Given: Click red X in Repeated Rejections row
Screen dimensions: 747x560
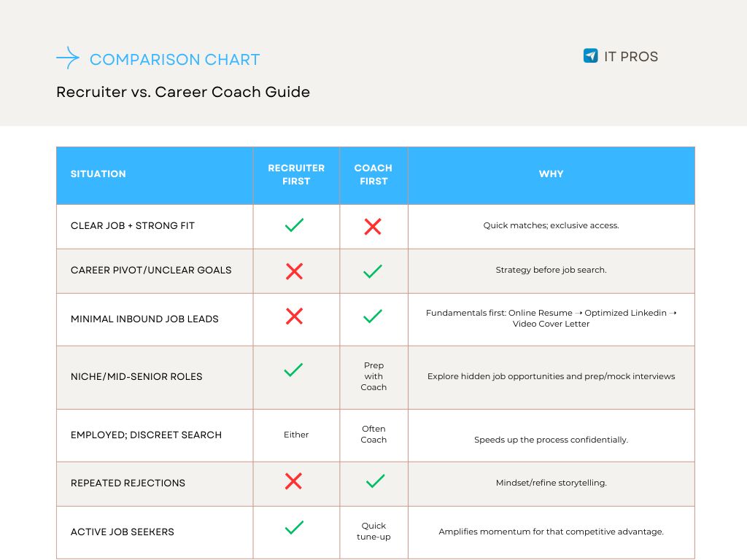Looking at the screenshot, I should pyautogui.click(x=293, y=481).
